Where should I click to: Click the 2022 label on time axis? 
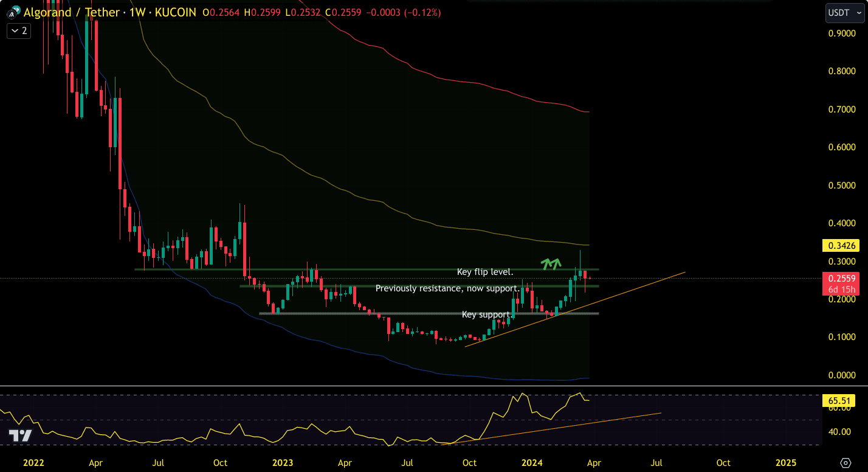coord(33,463)
